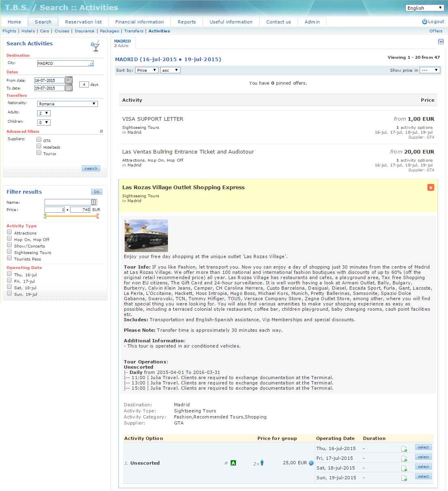Click the Logout power icon
This screenshot has width=448, height=491.
coord(425,21)
